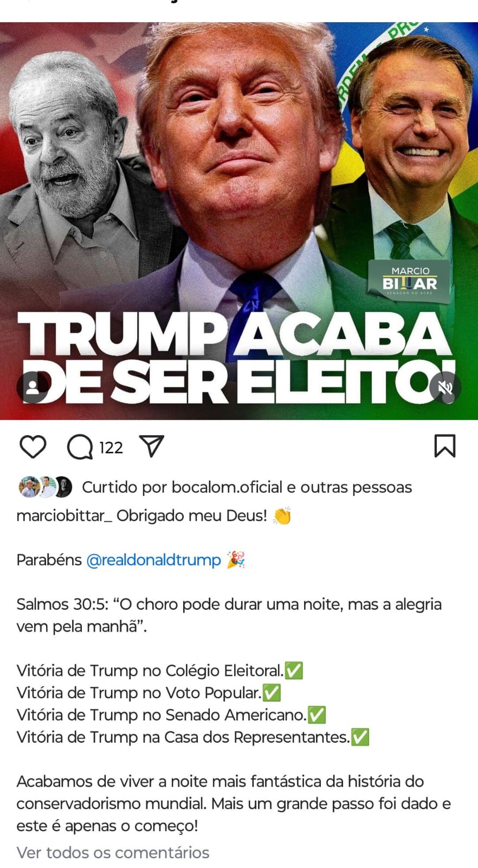This screenshot has width=478, height=868.
Task: Tap first liker avatar wearing a hat
Action: [x=29, y=487]
